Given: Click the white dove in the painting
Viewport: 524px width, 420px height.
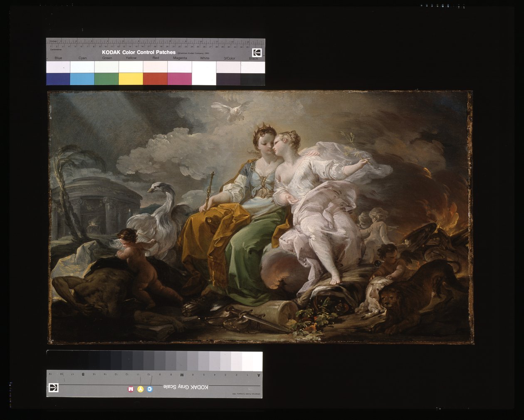Looking at the screenshot, I should tap(231, 111).
